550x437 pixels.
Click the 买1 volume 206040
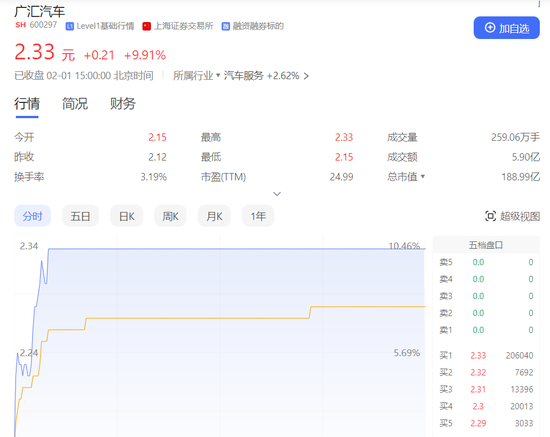tap(519, 356)
